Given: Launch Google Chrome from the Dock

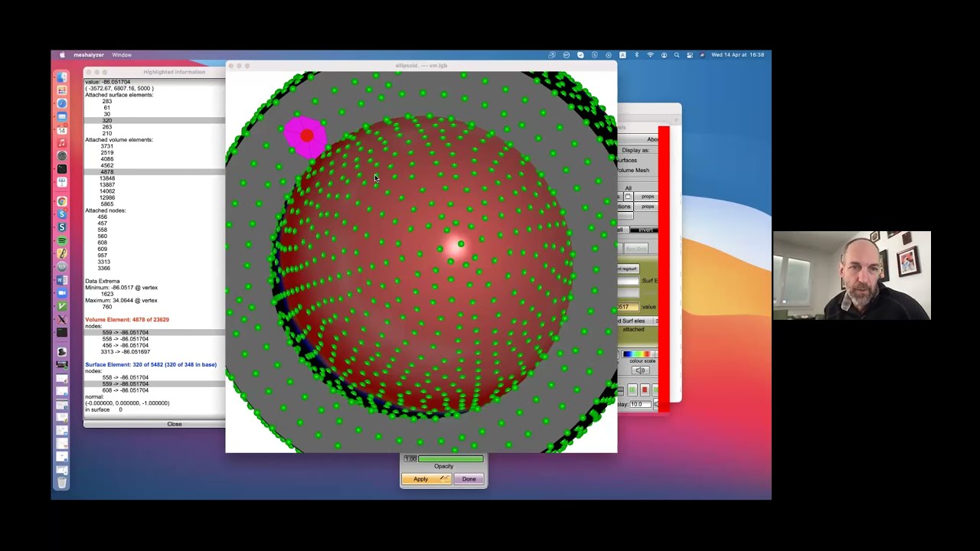Looking at the screenshot, I should click(62, 202).
